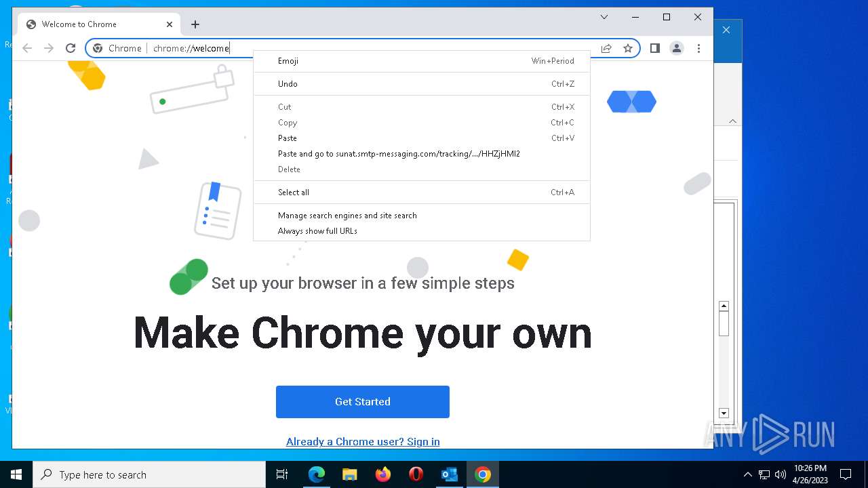Click the Chrome taskbar icon

(483, 474)
